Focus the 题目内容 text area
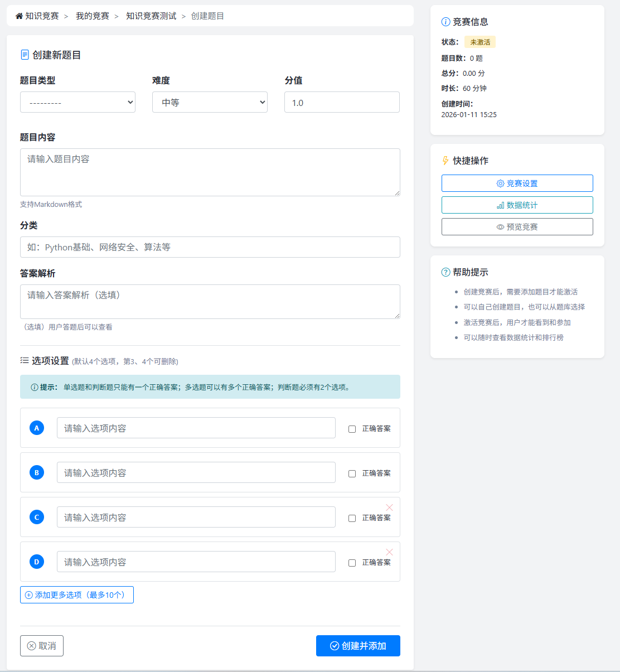620x672 pixels. pyautogui.click(x=210, y=172)
